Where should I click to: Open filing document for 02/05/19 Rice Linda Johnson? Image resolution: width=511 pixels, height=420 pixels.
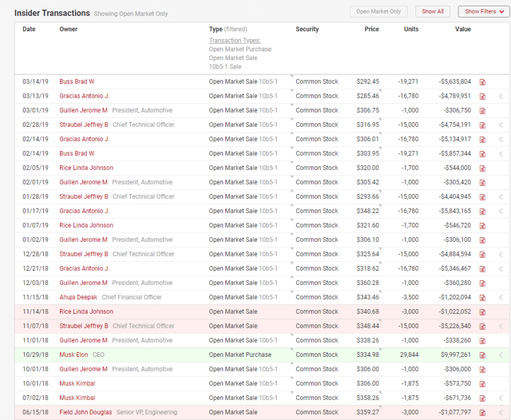[x=482, y=168]
